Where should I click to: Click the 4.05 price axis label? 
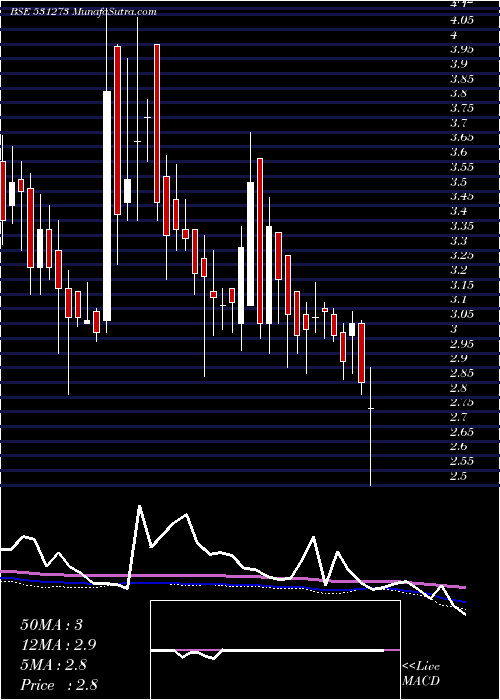click(462, 20)
